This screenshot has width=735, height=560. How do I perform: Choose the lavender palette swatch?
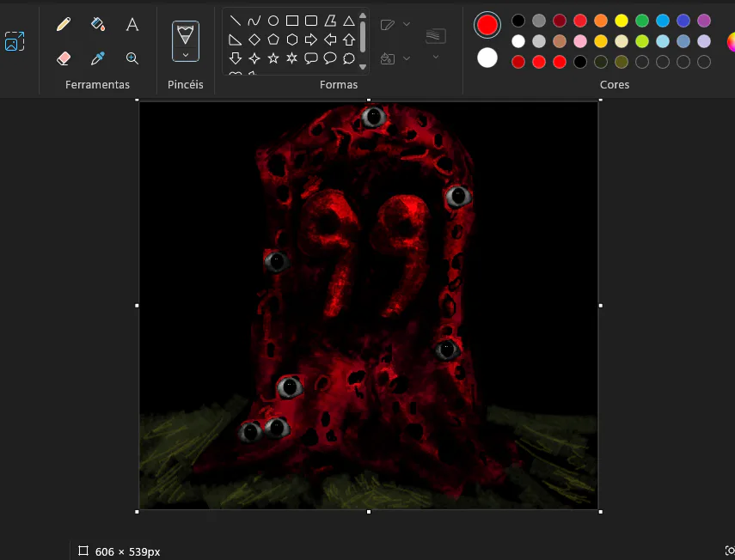click(x=703, y=41)
